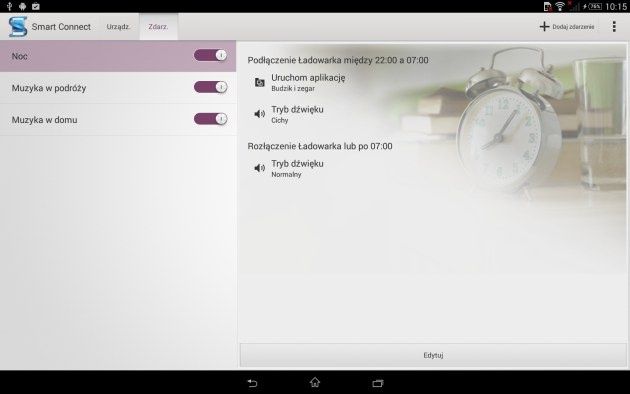Click the Dodaj zdarzenie label

click(573, 27)
